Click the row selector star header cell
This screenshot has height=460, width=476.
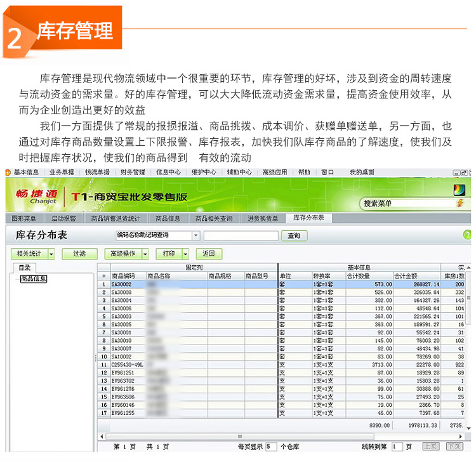coord(104,276)
